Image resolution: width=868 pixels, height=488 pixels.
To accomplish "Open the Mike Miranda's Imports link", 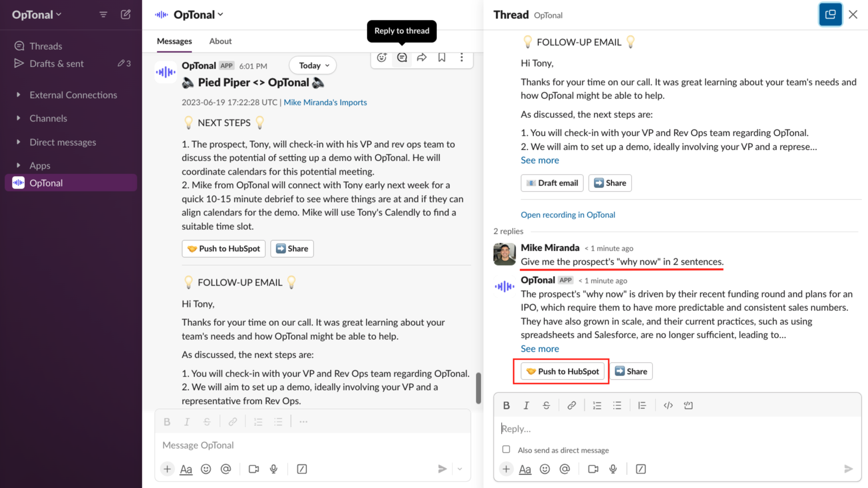I will 325,102.
